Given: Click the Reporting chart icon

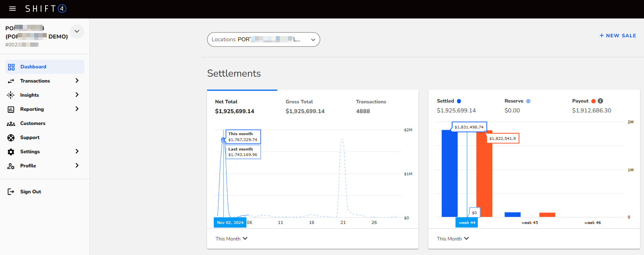Looking at the screenshot, I should click(11, 109).
